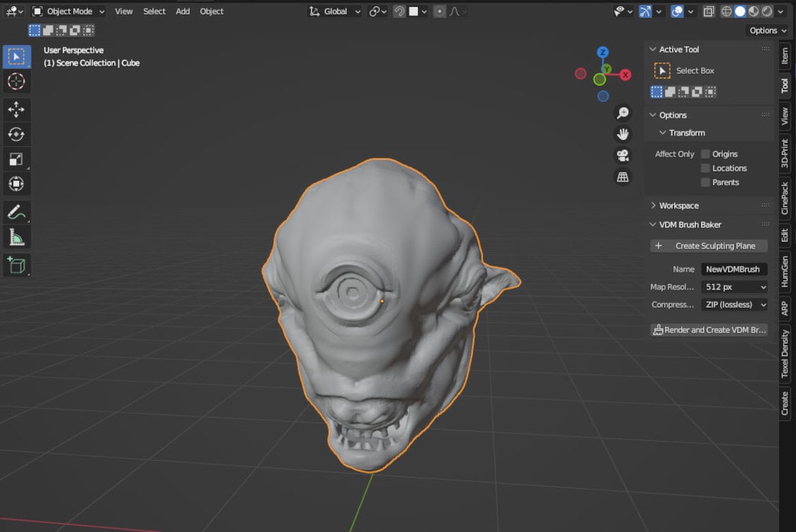Select the Annotate tool
Screen dimensions: 796x532
pyautogui.click(x=16, y=212)
